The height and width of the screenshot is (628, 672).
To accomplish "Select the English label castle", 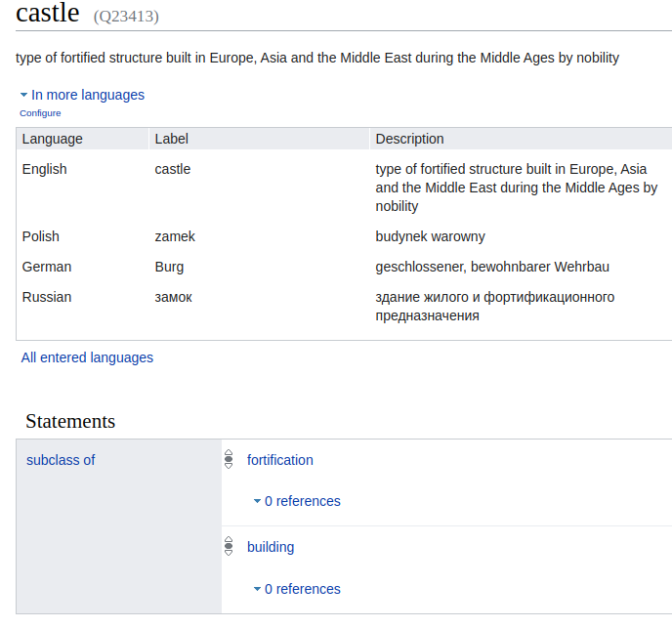I will point(172,169).
